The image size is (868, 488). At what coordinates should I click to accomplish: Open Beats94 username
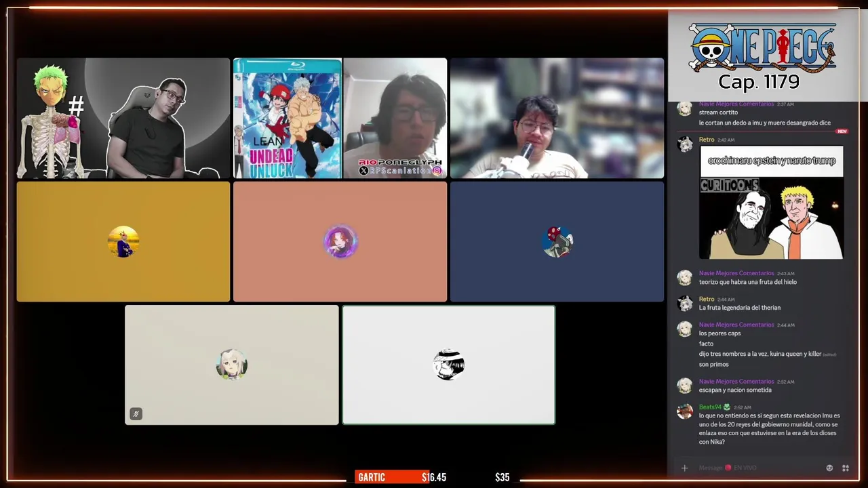tap(710, 407)
